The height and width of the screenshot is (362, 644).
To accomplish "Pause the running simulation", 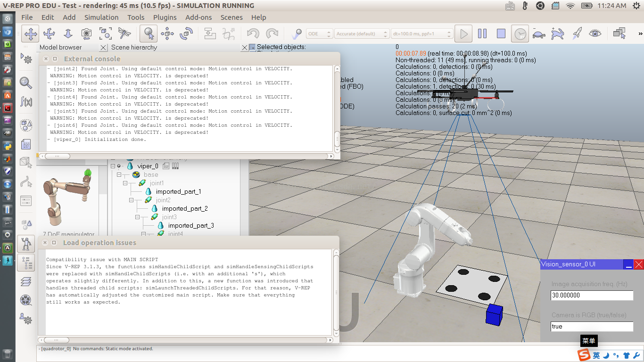I will 482,33.
